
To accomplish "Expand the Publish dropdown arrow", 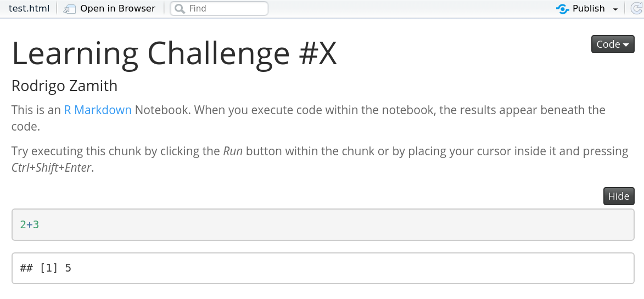I will point(615,9).
